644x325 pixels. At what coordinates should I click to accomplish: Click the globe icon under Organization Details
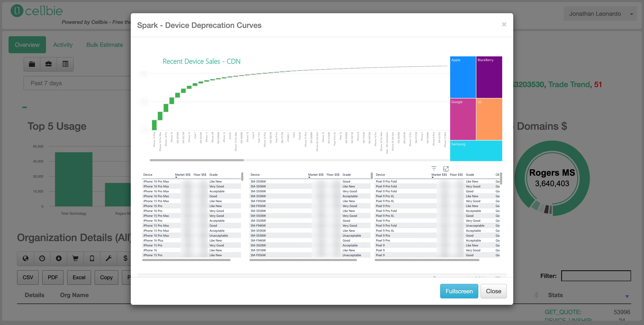[26, 258]
